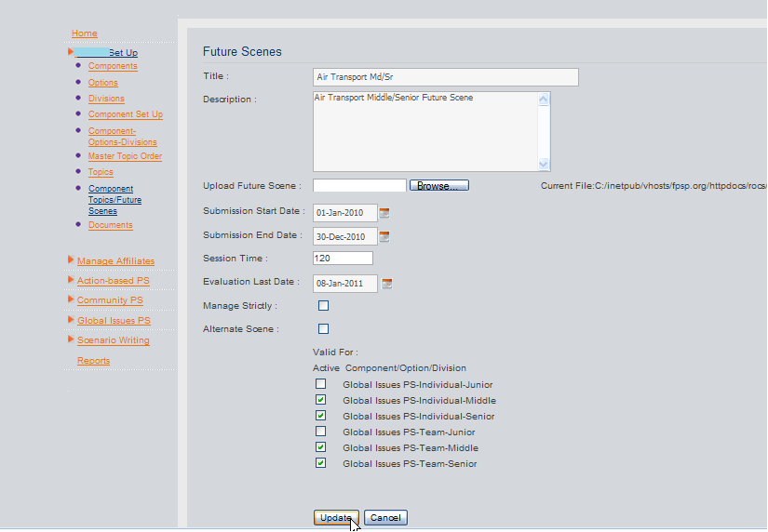
Task: Check Global Issues PS-Individual-Junior box
Action: 320,384
